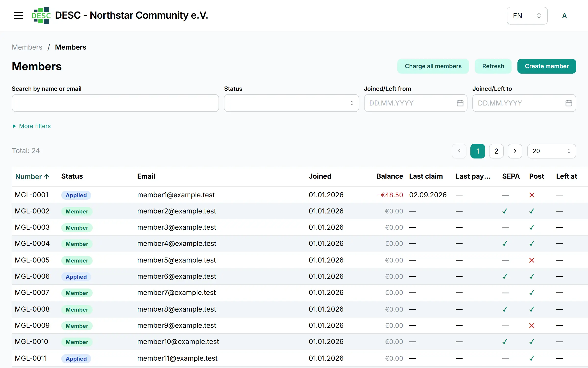
Task: Click the 02.09.2026 last claim date
Action: (428, 195)
